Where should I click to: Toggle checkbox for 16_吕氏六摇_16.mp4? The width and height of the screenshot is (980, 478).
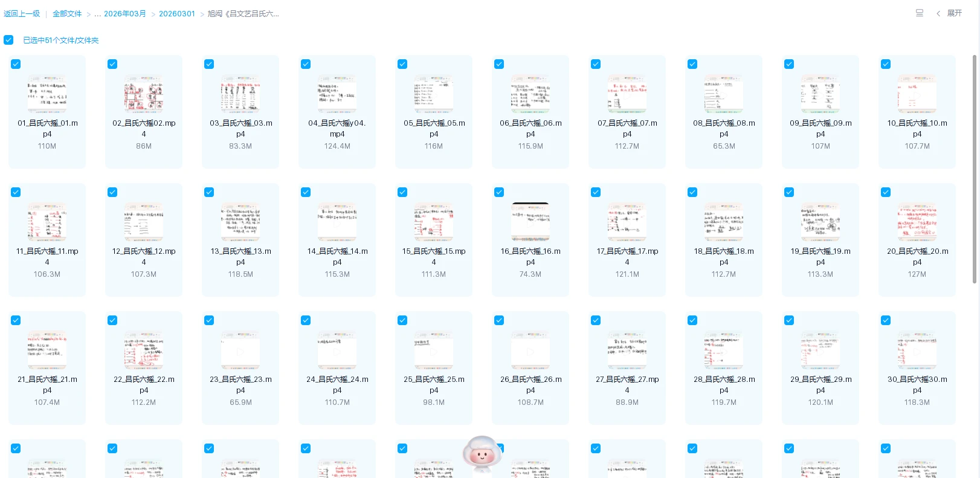click(x=499, y=192)
